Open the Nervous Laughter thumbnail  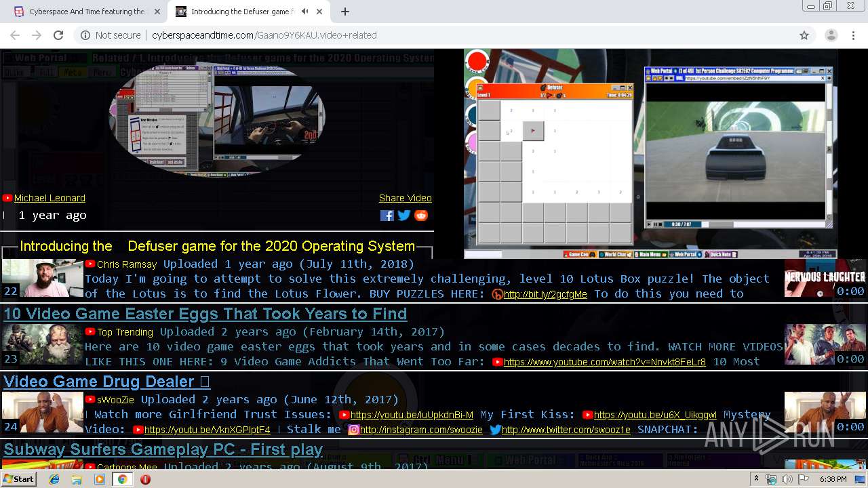point(825,278)
